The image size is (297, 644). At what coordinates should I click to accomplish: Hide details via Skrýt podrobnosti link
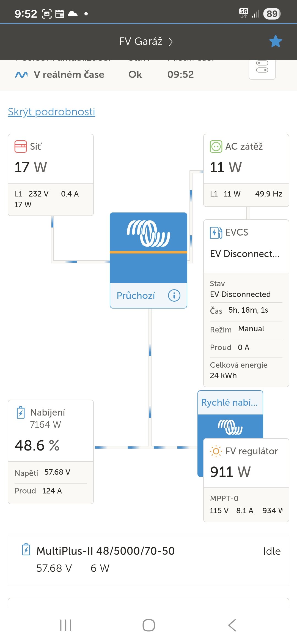(51, 112)
